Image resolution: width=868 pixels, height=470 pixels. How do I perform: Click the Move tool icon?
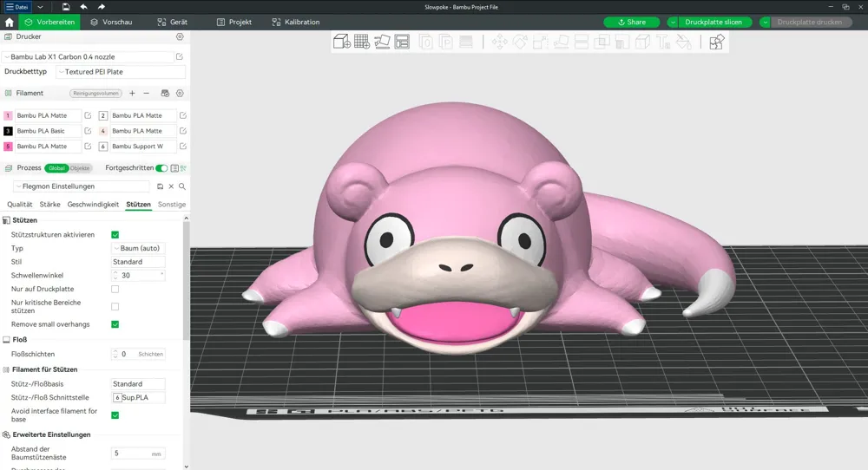(x=499, y=42)
